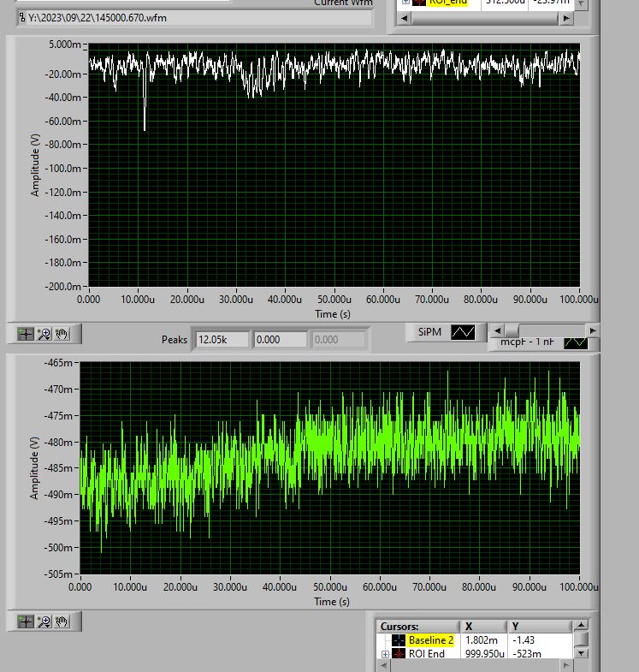Click the ROI End cursor icon
The height and width of the screenshot is (672, 639).
398,654
